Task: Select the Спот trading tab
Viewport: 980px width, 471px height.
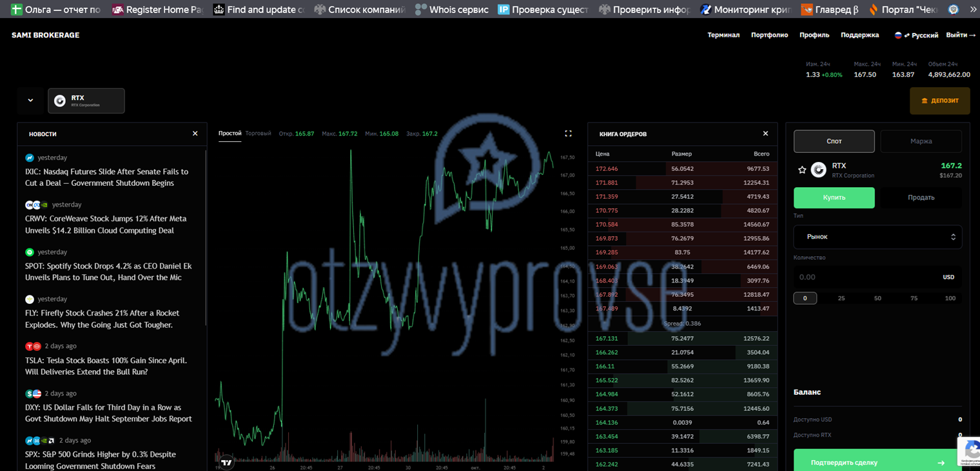Action: pyautogui.click(x=834, y=141)
